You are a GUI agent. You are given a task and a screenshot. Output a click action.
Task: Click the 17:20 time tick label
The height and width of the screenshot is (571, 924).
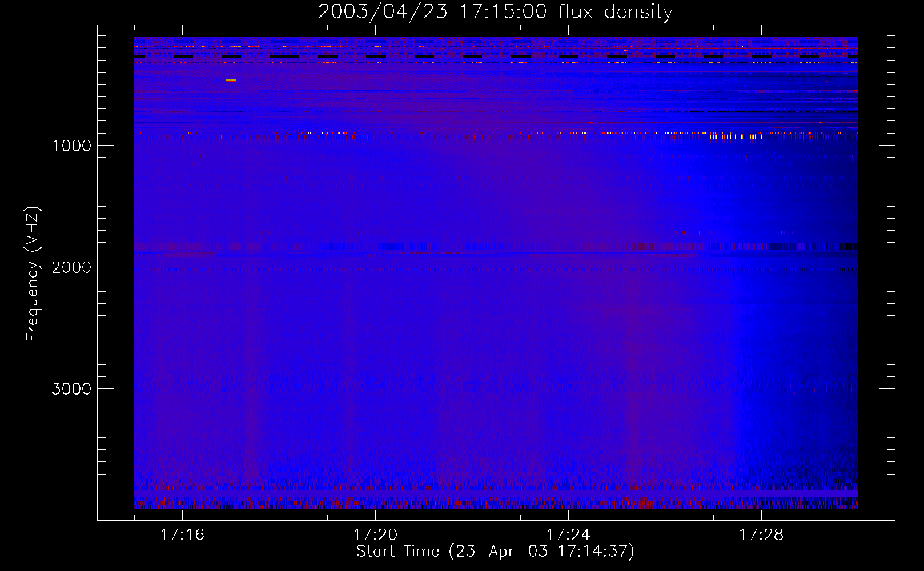pyautogui.click(x=375, y=535)
